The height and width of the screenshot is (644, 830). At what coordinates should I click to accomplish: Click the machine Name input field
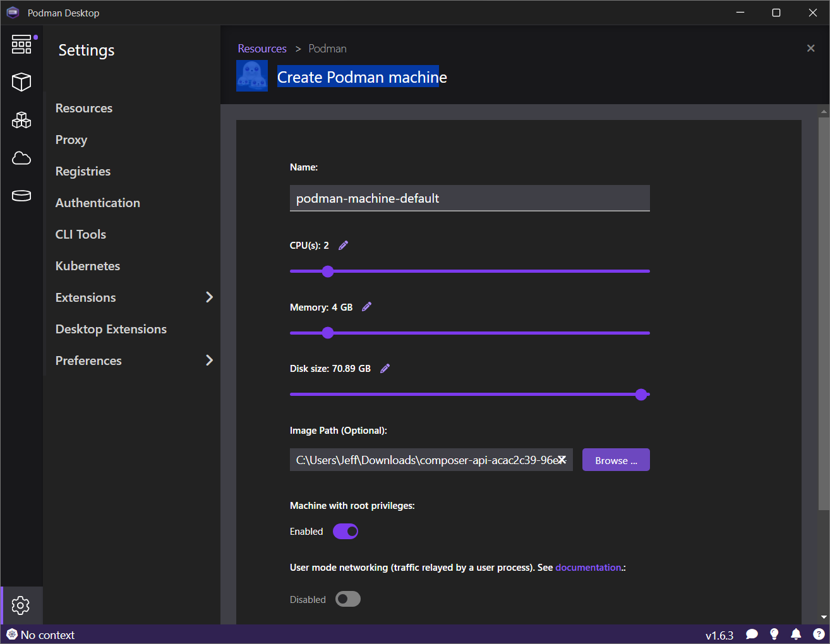[469, 198]
